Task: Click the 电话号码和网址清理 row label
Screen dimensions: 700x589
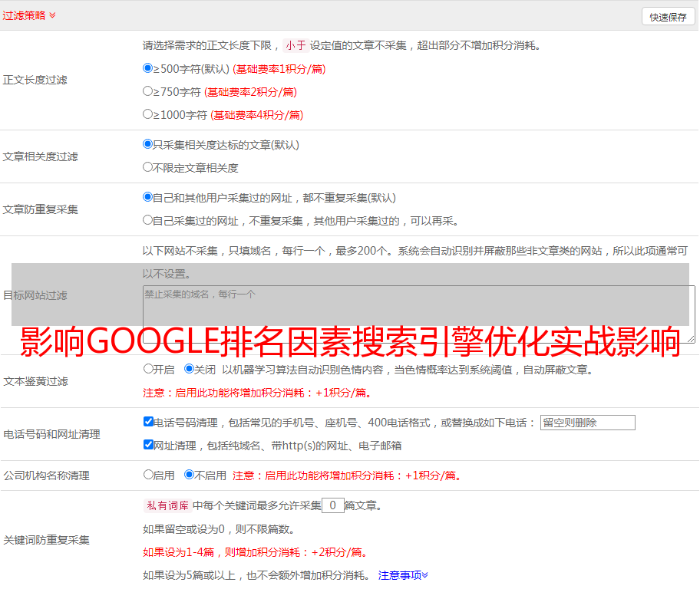Action: coord(51,434)
